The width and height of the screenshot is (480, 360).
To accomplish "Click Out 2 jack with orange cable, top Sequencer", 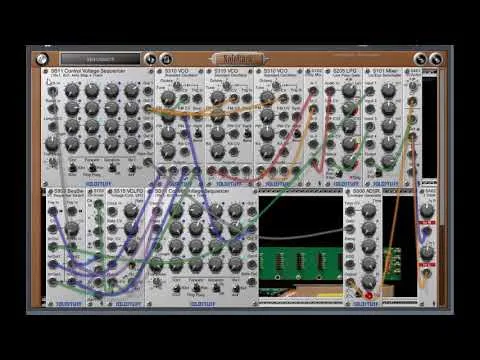I will [148, 108].
